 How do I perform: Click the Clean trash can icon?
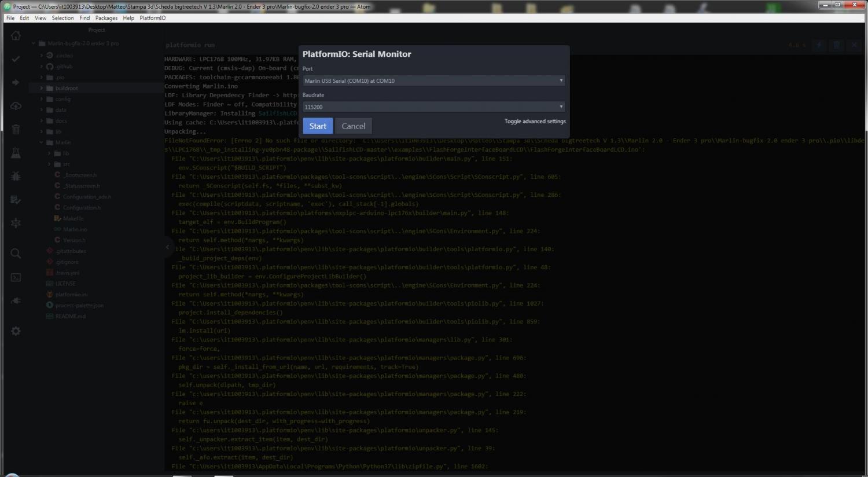[16, 130]
